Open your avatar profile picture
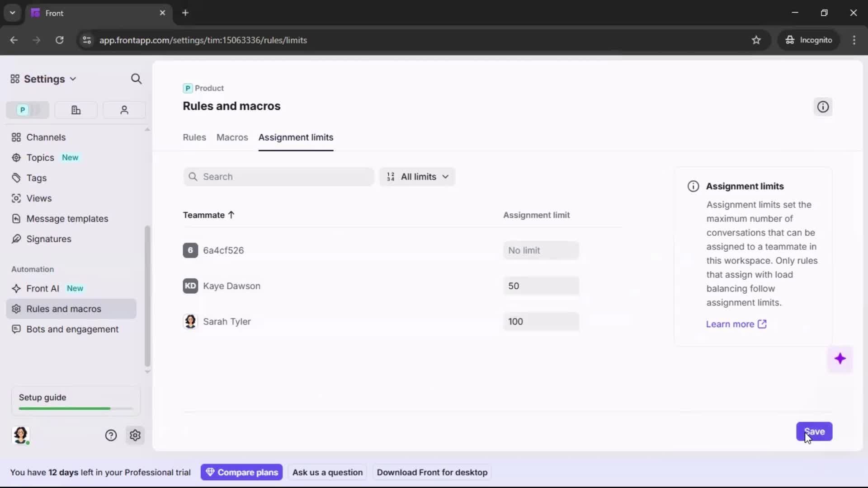The width and height of the screenshot is (868, 488). (21, 435)
